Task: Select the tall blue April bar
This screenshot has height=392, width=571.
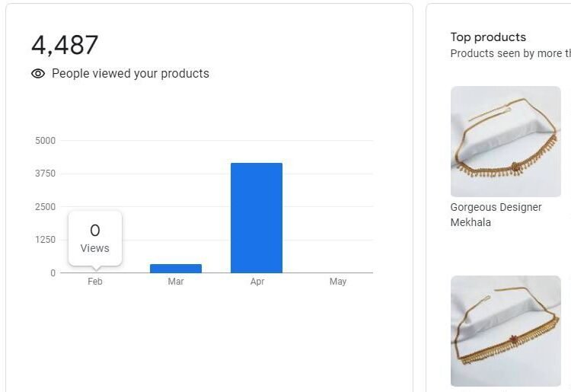Action: click(x=257, y=218)
